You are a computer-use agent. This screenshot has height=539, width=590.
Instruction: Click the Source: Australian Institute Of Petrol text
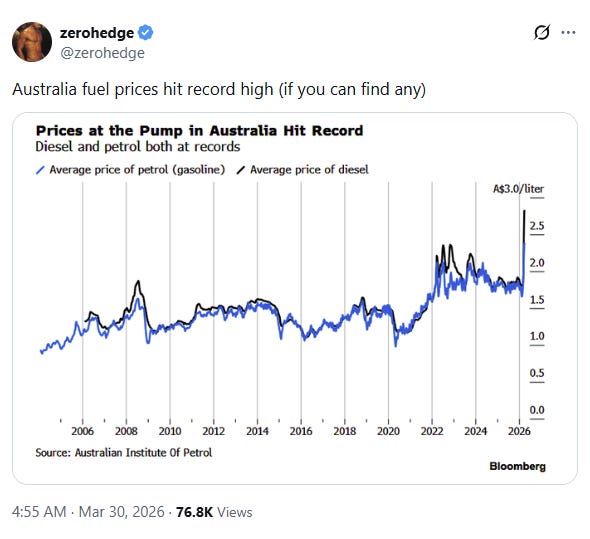click(124, 452)
